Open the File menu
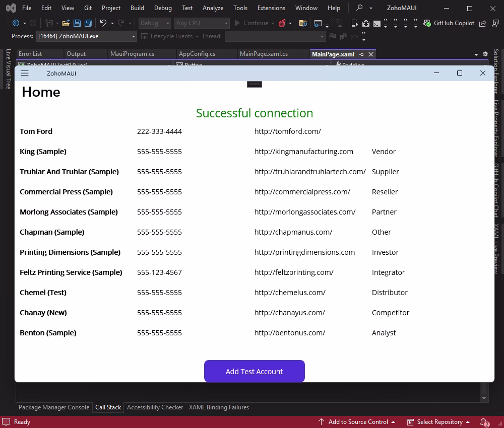 tap(27, 8)
